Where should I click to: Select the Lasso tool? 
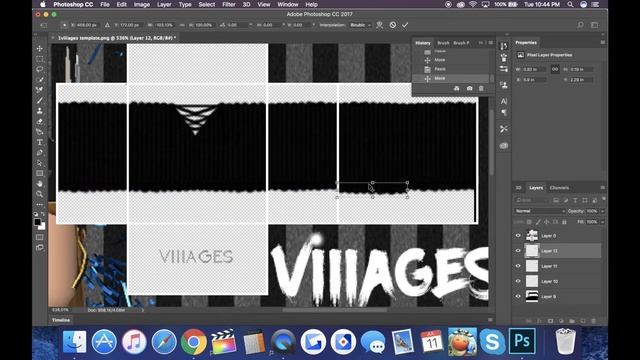tap(40, 69)
